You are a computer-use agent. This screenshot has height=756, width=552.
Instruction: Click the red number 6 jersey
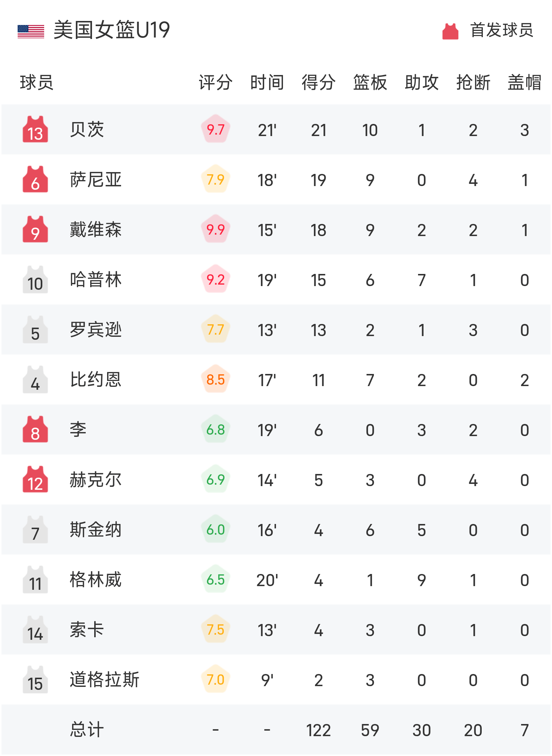click(35, 180)
